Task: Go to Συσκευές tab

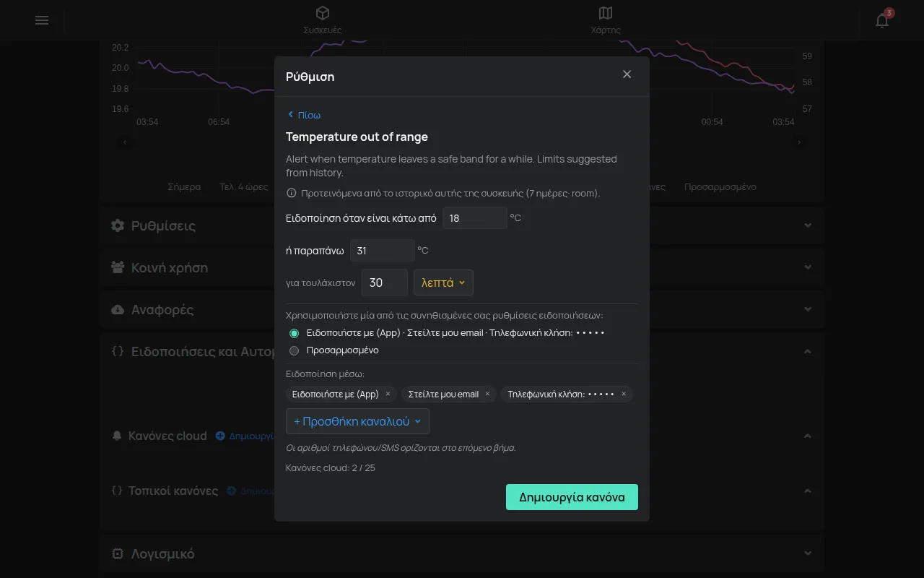Action: (323, 20)
